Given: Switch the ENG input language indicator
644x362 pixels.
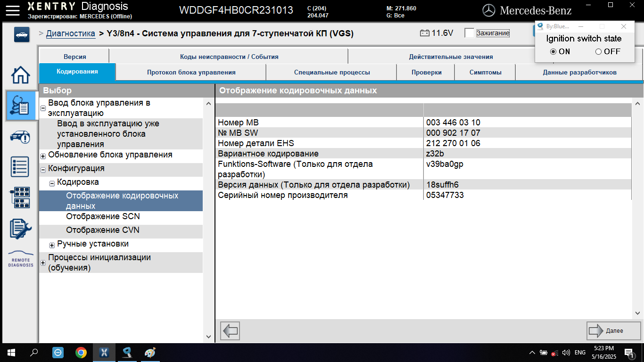Looking at the screenshot, I should 580,353.
